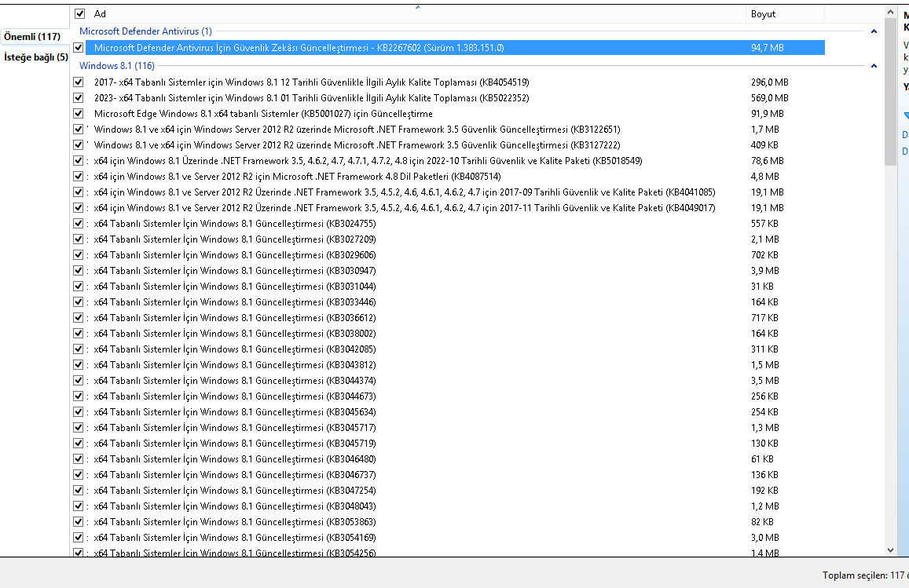Image resolution: width=909 pixels, height=588 pixels.
Task: Uncheck the KB3046480 update checkbox
Action: [x=79, y=458]
